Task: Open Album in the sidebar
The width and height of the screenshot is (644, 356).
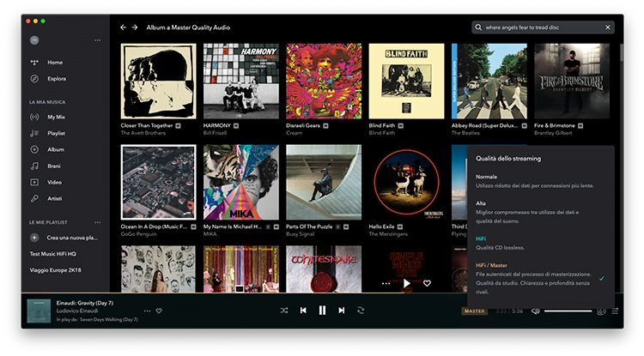Action: (56, 150)
